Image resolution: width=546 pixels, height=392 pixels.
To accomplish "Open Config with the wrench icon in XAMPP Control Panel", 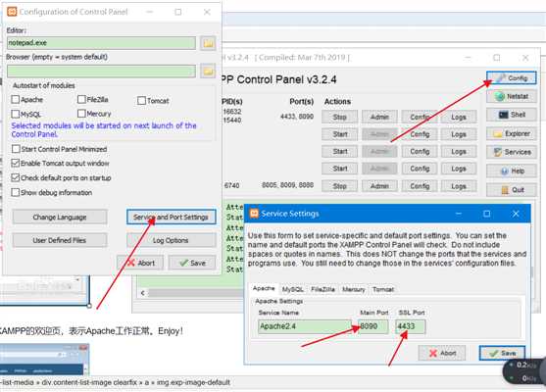I will click(511, 78).
